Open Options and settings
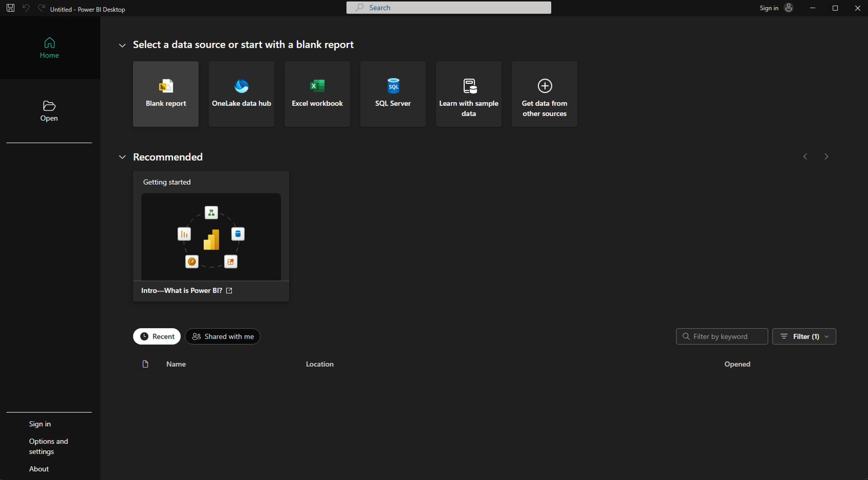 (x=48, y=446)
